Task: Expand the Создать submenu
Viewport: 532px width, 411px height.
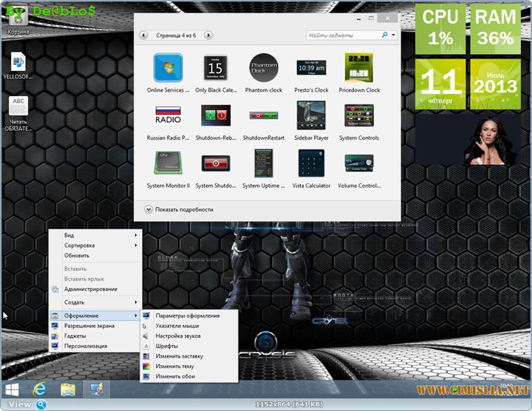Action: tap(95, 302)
